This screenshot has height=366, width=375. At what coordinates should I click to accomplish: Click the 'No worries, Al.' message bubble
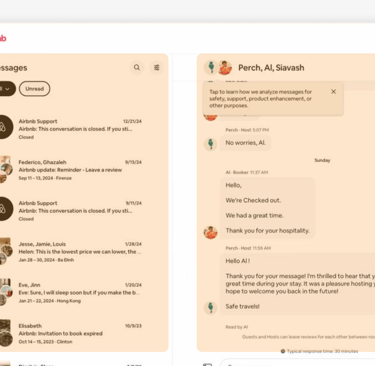tap(245, 143)
